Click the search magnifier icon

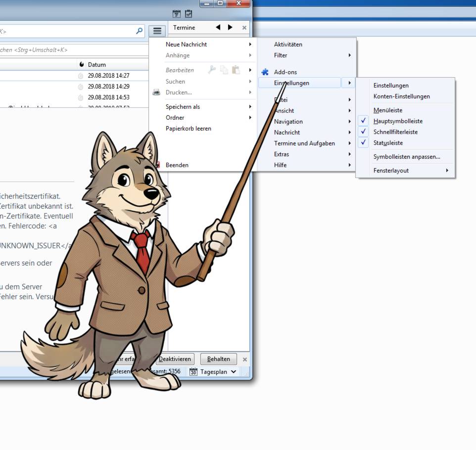(139, 31)
